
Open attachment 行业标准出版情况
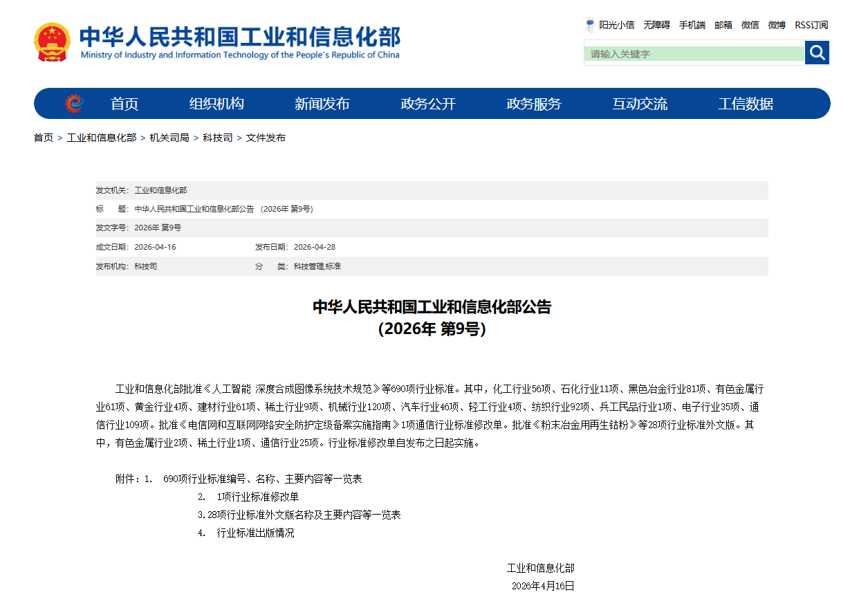click(255, 533)
